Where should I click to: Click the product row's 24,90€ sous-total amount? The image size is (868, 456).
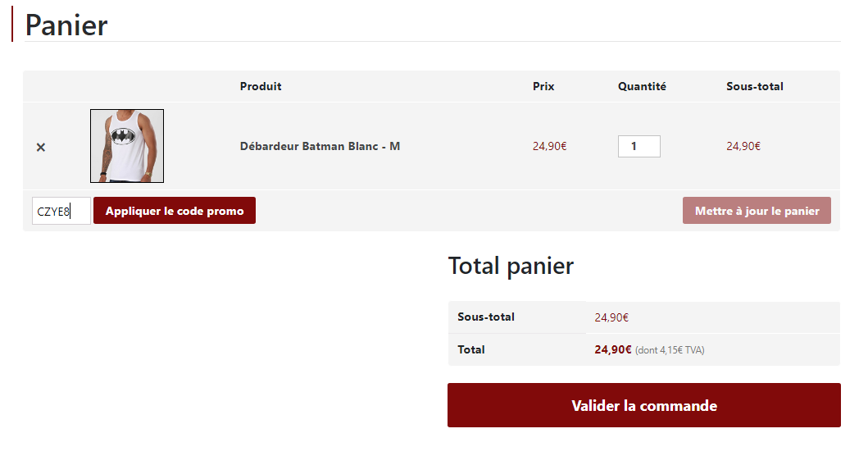743,147
